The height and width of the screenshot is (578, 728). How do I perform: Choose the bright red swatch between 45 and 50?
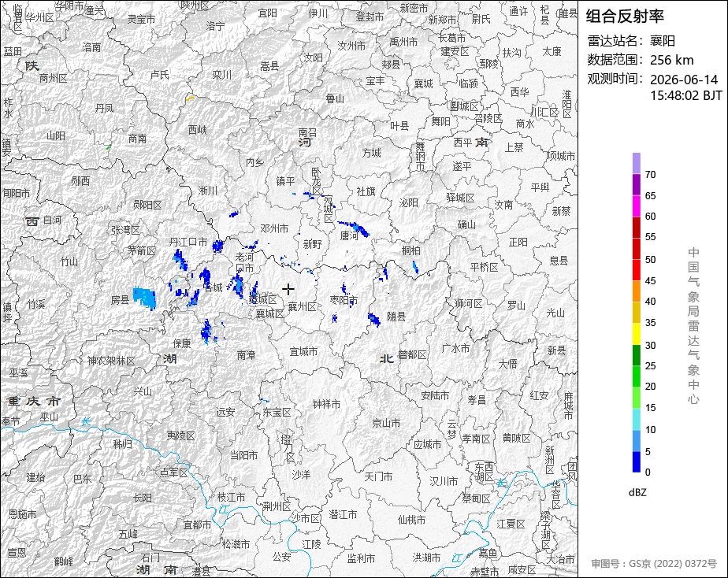pyautogui.click(x=637, y=270)
